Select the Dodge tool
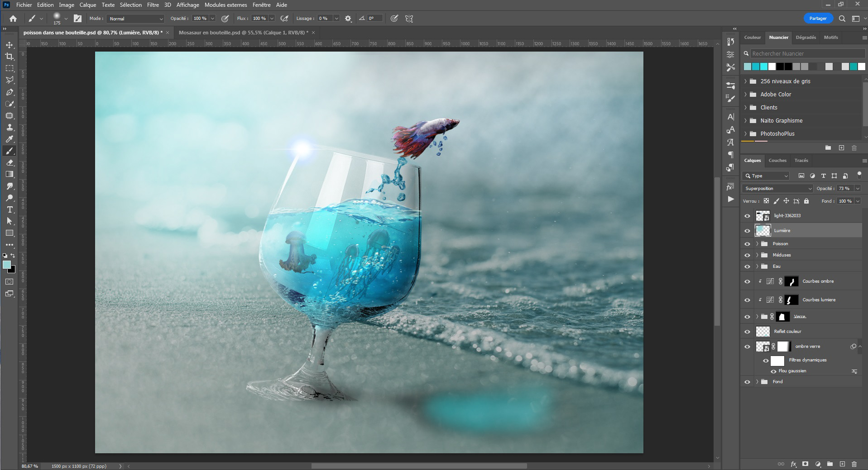 tap(10, 198)
